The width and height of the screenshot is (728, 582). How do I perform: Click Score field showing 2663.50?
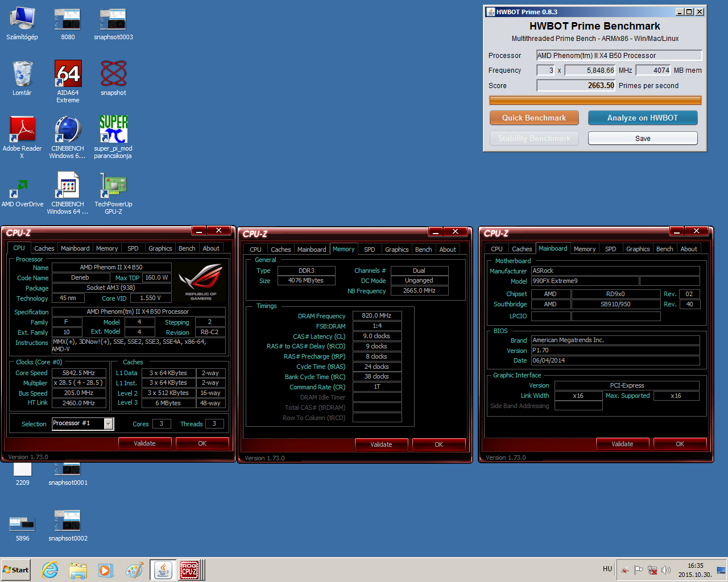pyautogui.click(x=576, y=85)
